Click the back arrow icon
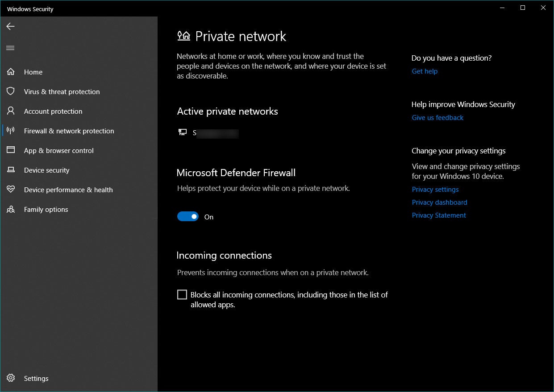554x392 pixels. [10, 27]
